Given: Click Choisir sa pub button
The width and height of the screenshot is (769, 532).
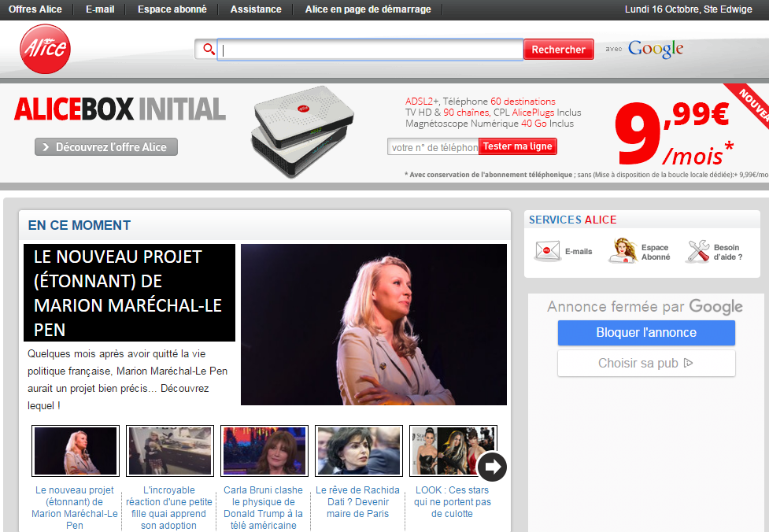Looking at the screenshot, I should pyautogui.click(x=646, y=364).
